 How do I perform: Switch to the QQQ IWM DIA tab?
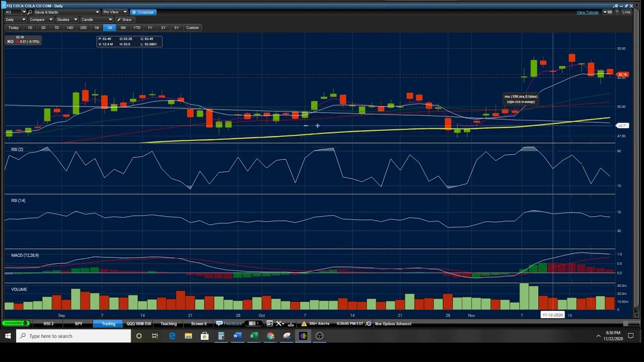coord(138,324)
